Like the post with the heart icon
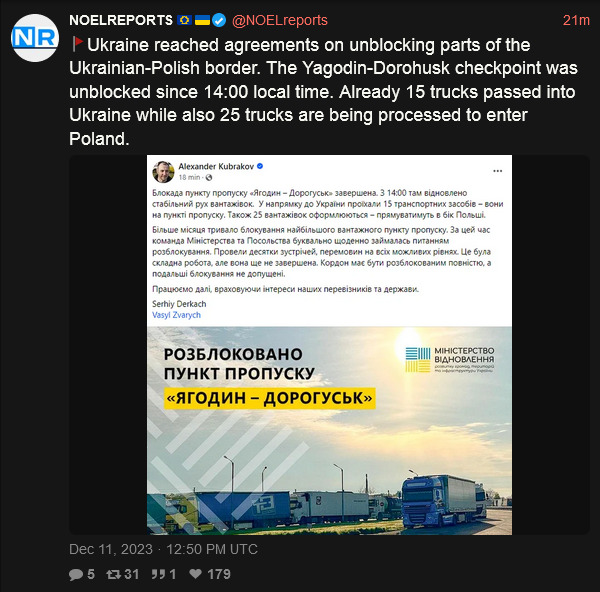 click(196, 574)
